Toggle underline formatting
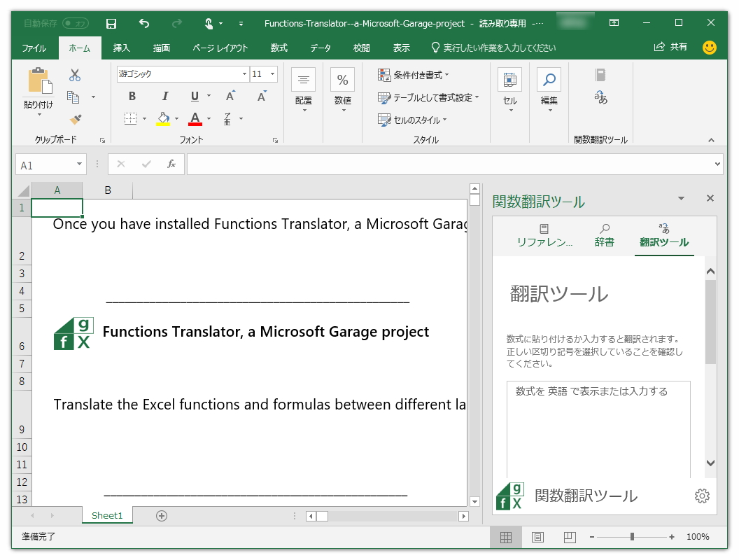Image resolution: width=739 pixels, height=560 pixels. 194,97
